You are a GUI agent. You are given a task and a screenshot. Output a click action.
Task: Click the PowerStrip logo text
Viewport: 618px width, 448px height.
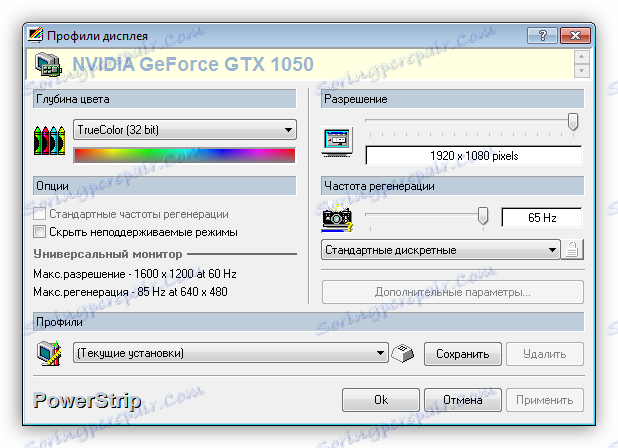[87, 400]
